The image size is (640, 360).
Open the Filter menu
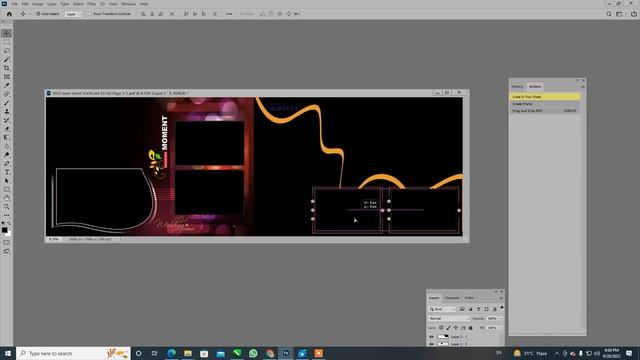[x=91, y=4]
